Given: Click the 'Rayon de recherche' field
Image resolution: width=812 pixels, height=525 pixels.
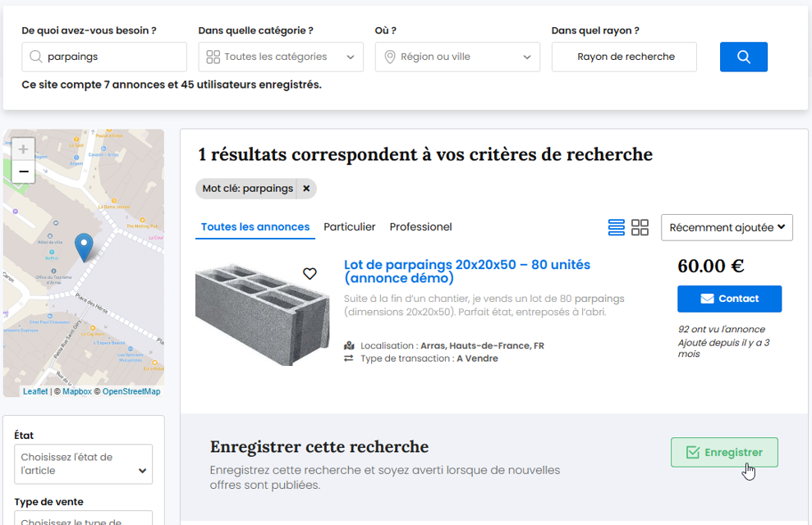Looking at the screenshot, I should coord(624,57).
